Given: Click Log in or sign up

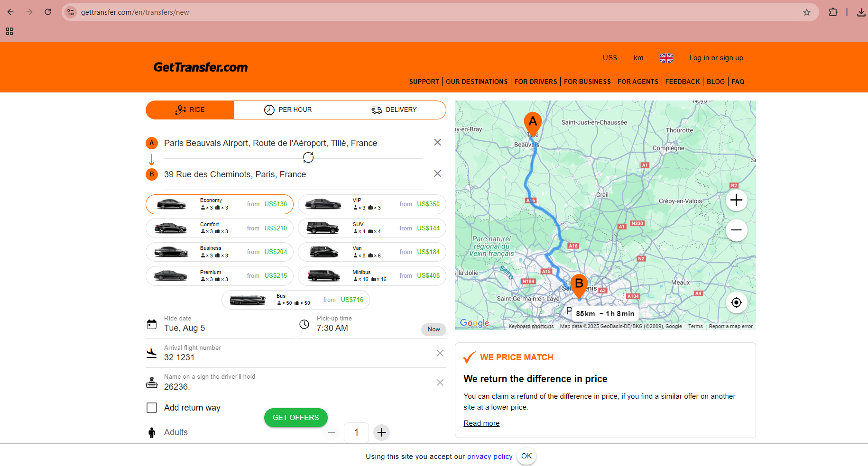Looking at the screenshot, I should coord(716,58).
